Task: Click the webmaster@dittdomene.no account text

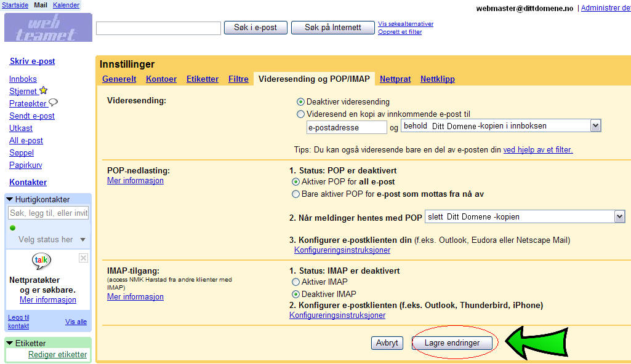Action: click(524, 9)
